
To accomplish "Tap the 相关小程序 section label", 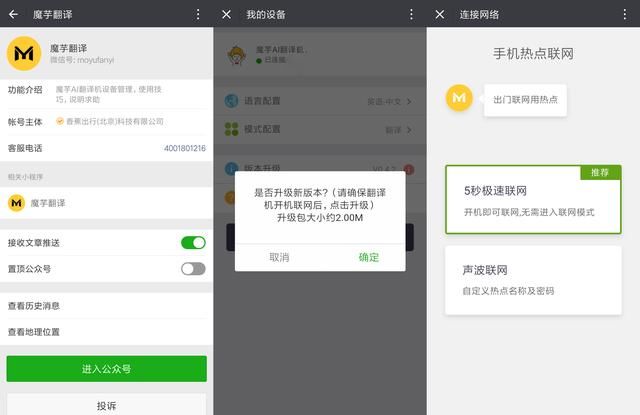I will (25, 177).
